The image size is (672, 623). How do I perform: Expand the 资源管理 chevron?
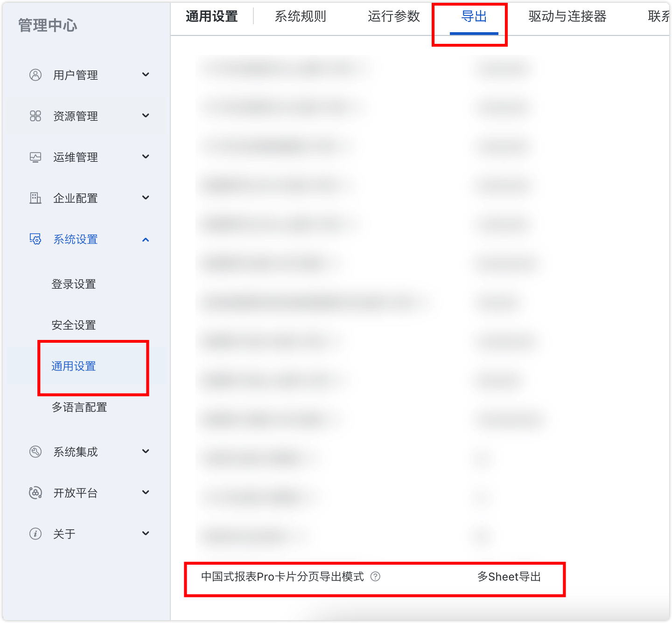[x=146, y=116]
